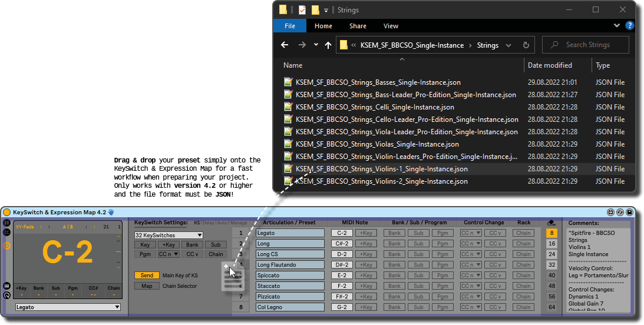Open the 32 KeySwitches dropdown
This screenshot has width=644, height=325.
point(169,235)
